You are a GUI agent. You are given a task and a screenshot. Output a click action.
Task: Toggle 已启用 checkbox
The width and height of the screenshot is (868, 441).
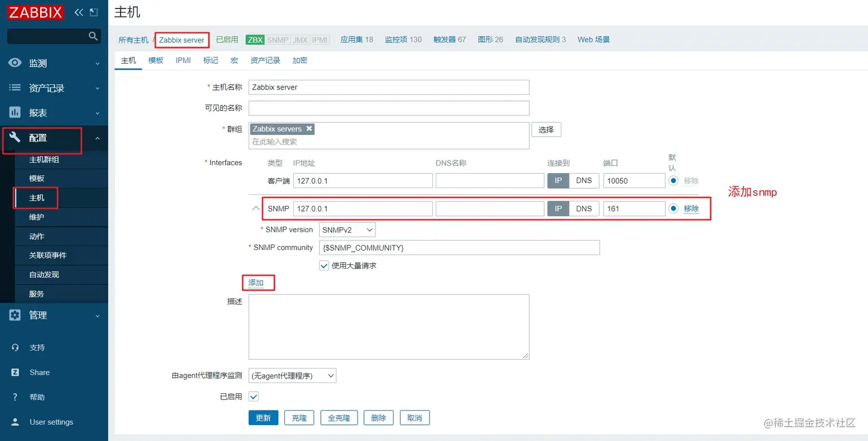[x=253, y=396]
